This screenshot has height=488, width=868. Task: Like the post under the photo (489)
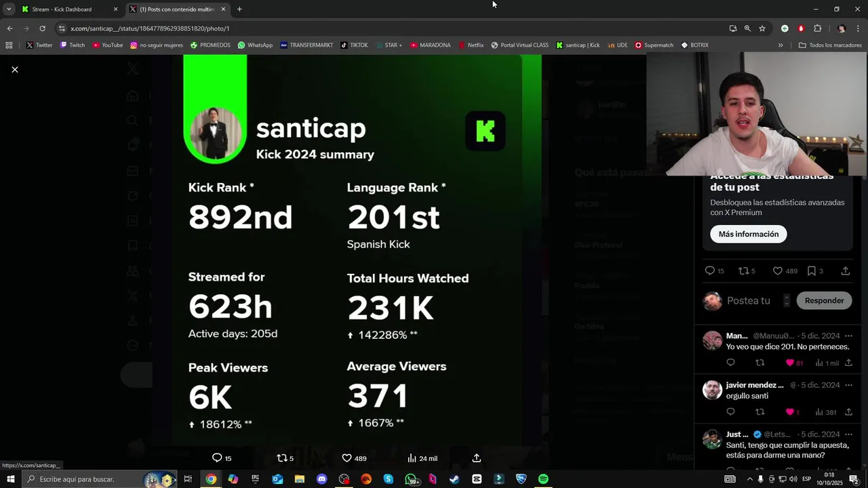pyautogui.click(x=354, y=458)
